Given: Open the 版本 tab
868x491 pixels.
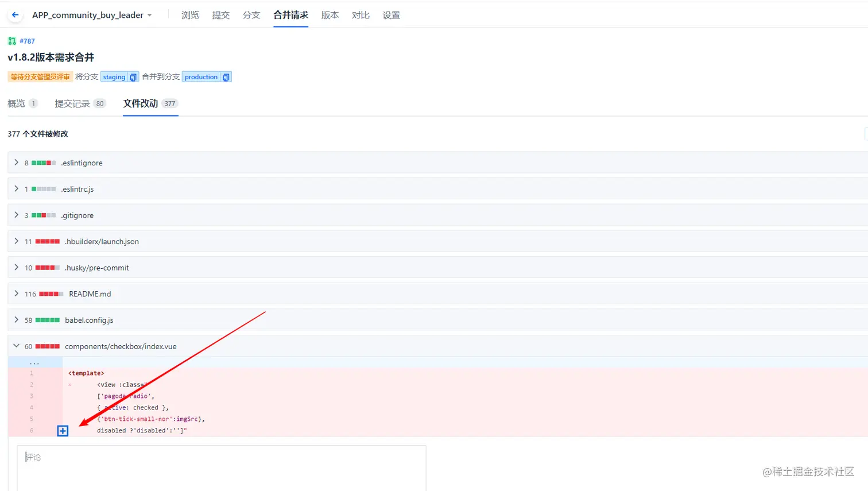Looking at the screenshot, I should click(x=330, y=15).
